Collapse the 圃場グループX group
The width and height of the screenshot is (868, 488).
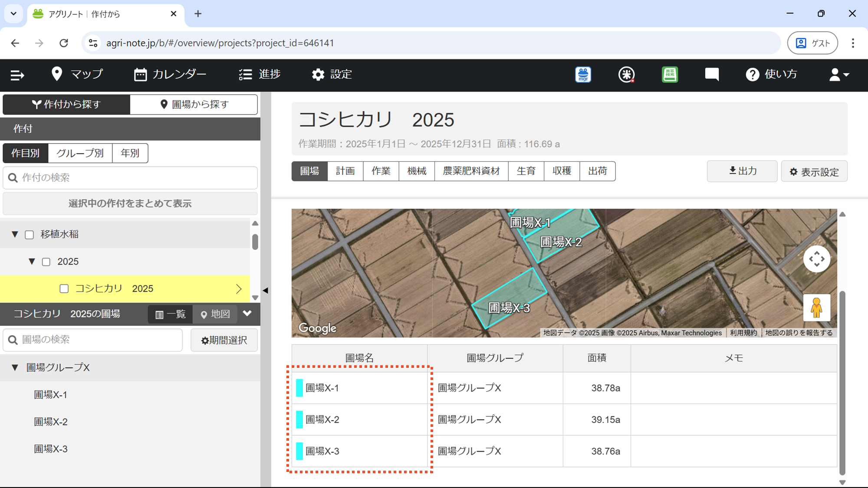point(15,368)
